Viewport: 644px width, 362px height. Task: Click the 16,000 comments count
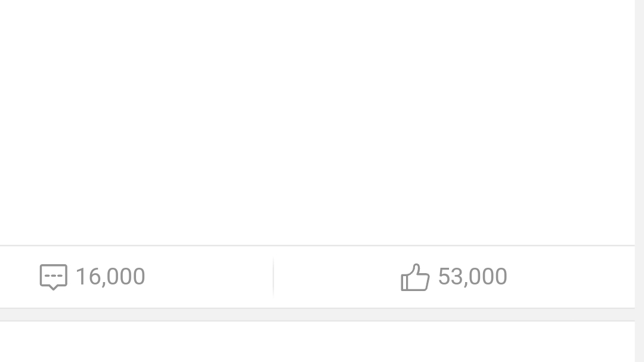[x=110, y=277]
